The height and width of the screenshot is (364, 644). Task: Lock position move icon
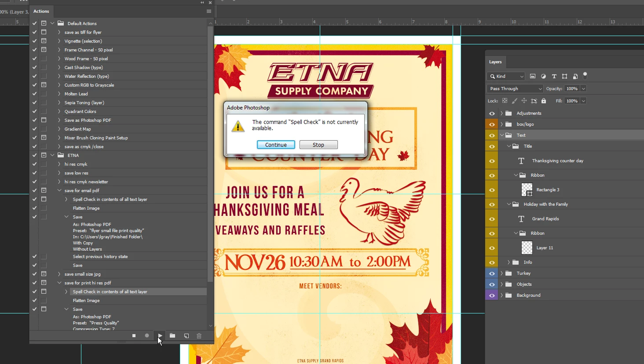tap(524, 101)
